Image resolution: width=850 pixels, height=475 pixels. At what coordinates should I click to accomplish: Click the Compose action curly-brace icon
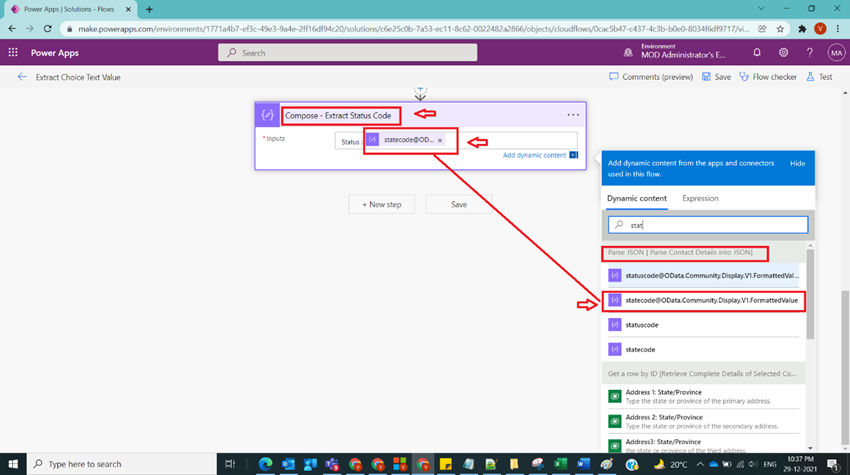tap(267, 115)
